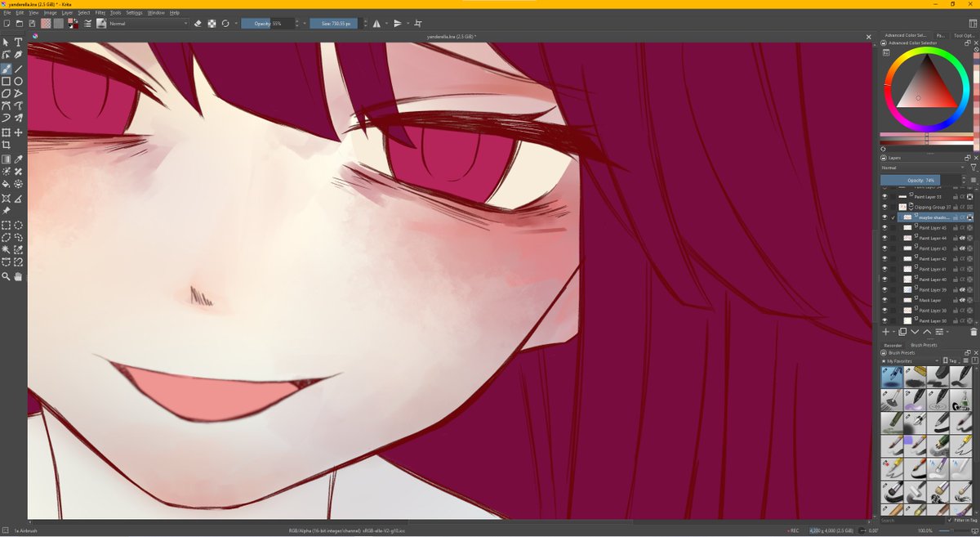Select the Gradient tool
This screenshot has height=537, width=980.
[x=7, y=159]
